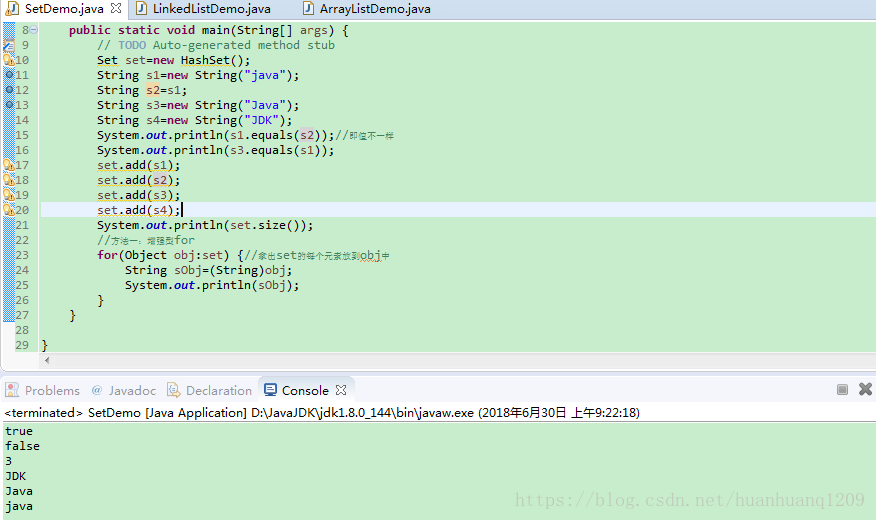Click the 'JDK' console output line
876x520 pixels.
[x=16, y=476]
